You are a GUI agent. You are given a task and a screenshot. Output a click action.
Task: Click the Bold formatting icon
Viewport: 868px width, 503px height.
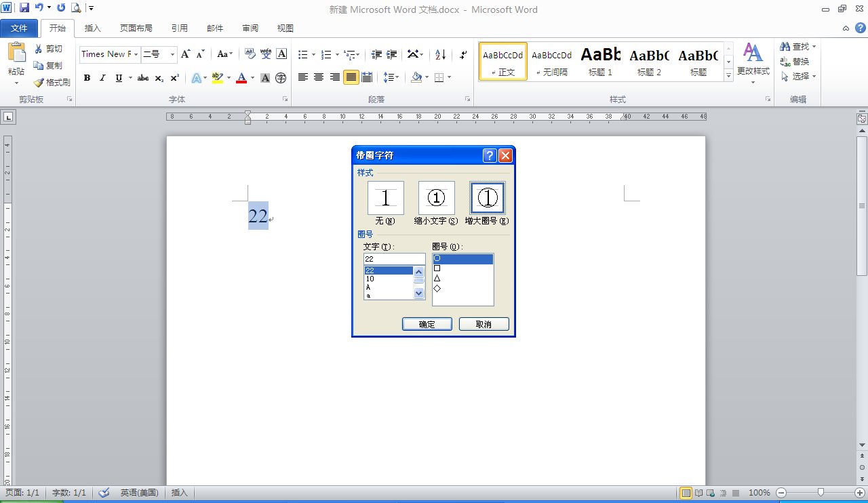point(87,78)
